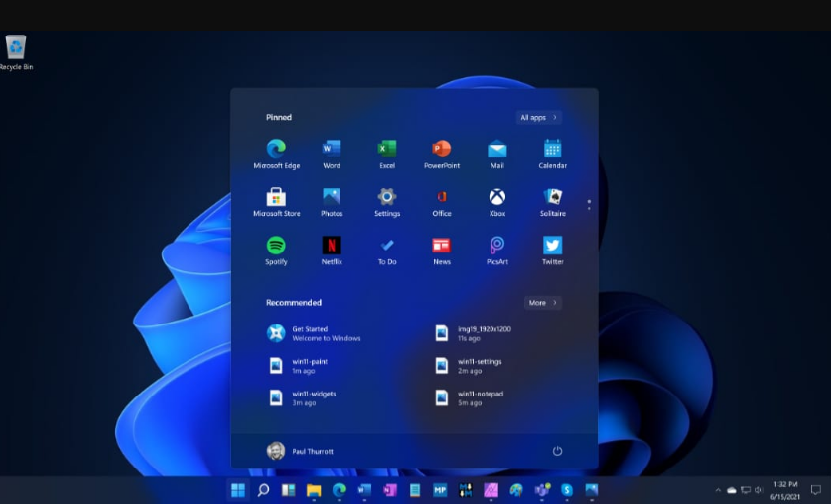
Task: Launch Xbox from pinned apps
Action: [x=496, y=202]
